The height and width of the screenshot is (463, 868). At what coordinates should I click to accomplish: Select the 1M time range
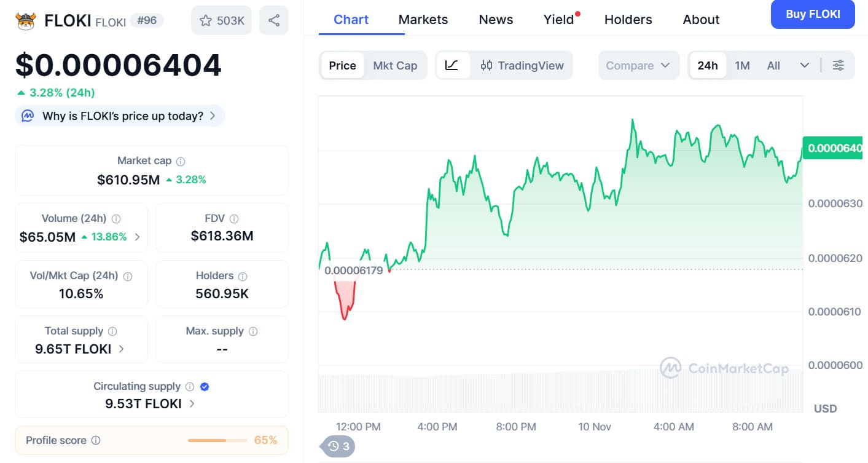click(x=742, y=65)
